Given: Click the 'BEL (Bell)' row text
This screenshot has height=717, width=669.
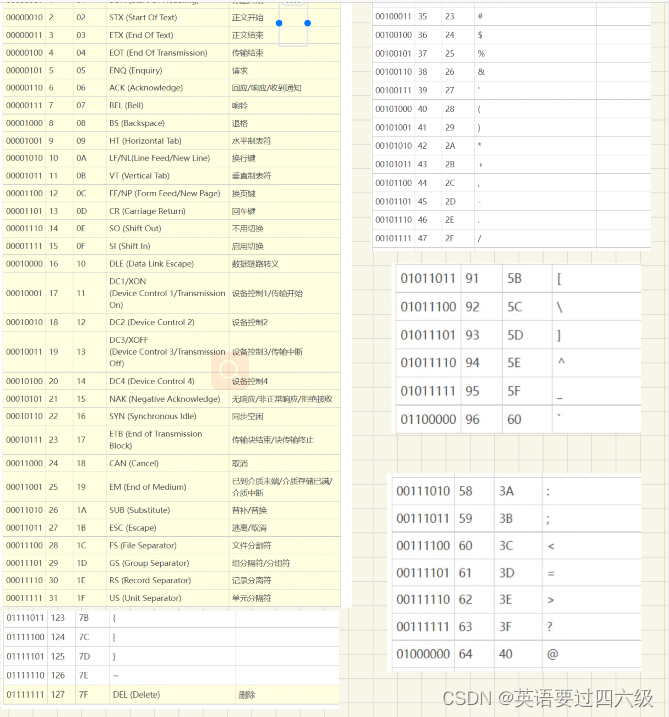Looking at the screenshot, I should (x=126, y=106).
